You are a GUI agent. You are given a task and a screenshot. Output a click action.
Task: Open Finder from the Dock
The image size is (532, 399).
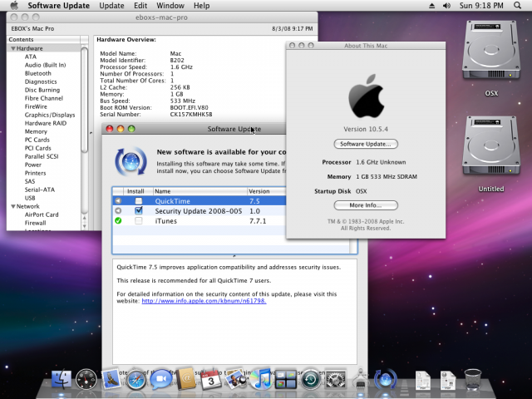62,379
